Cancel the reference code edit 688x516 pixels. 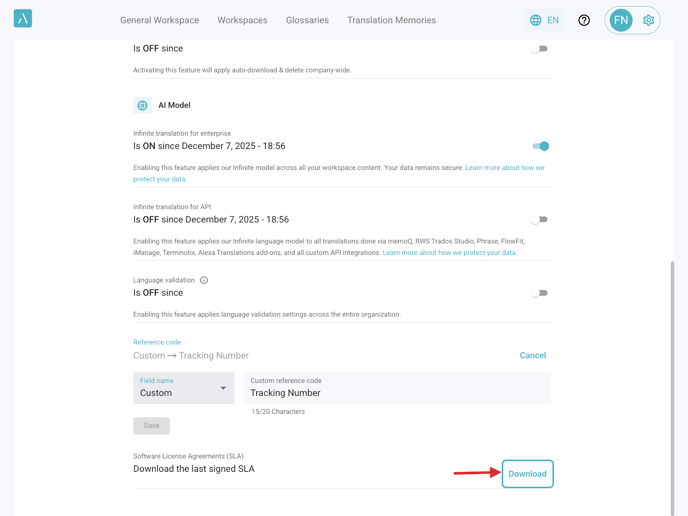(x=532, y=355)
